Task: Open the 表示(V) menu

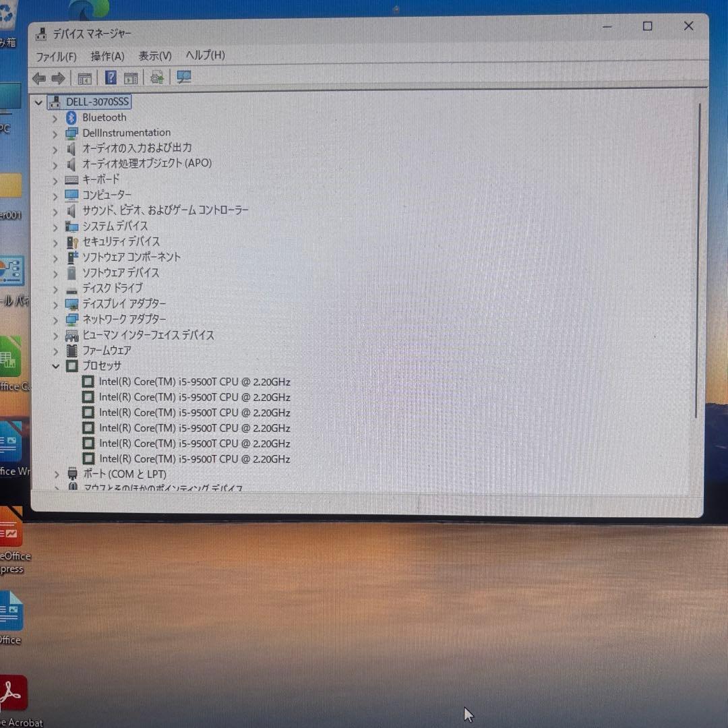Action: [x=154, y=55]
